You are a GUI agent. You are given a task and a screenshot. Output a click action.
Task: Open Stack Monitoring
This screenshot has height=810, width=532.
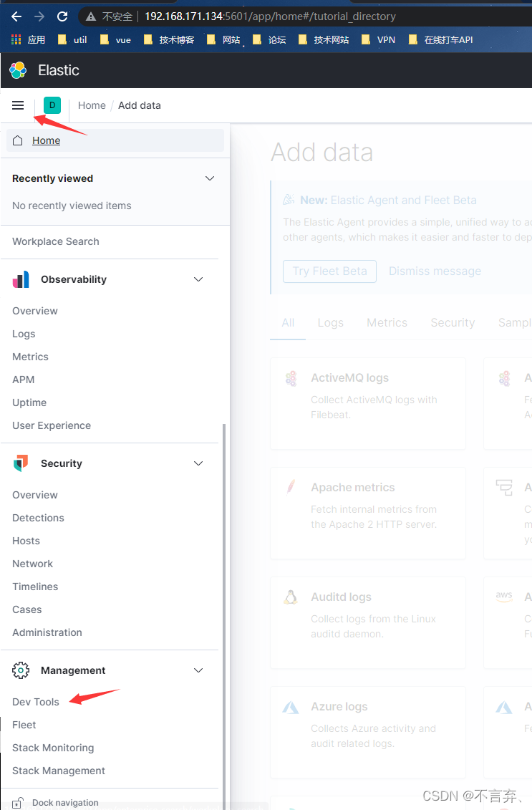tap(53, 748)
